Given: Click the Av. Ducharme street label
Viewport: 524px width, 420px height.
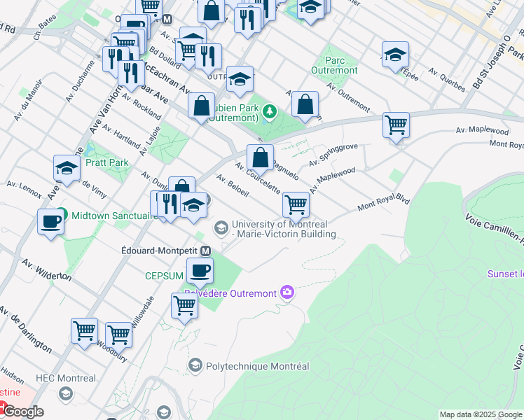Looking at the screenshot, I should (x=80, y=81).
